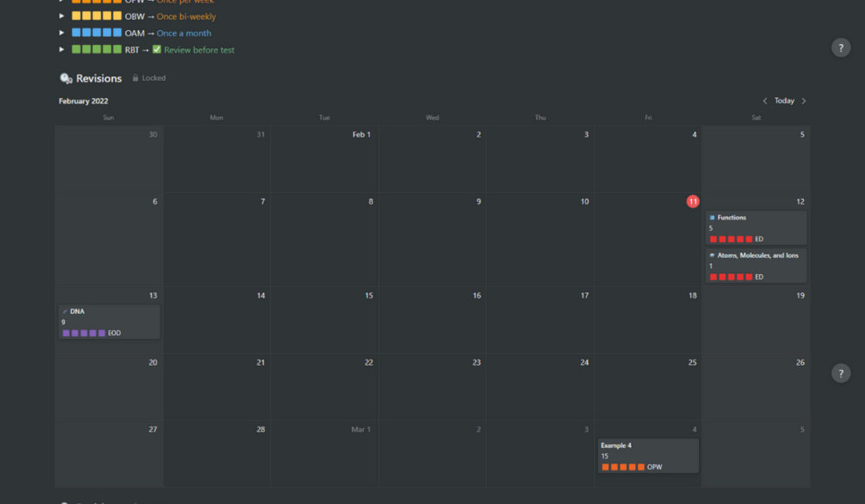Viewport: 865px width, 504px height.
Task: Click the Revisions clock icon
Action: [65, 78]
